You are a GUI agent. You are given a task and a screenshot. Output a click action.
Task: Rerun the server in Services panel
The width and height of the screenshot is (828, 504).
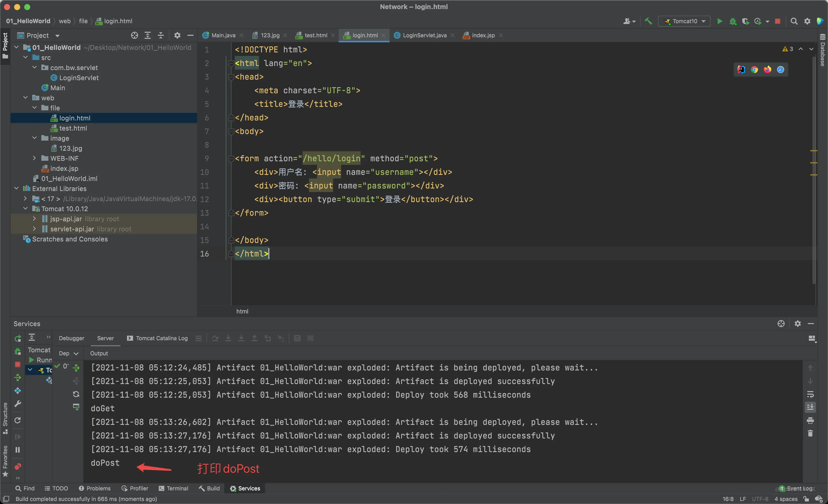[x=18, y=338]
